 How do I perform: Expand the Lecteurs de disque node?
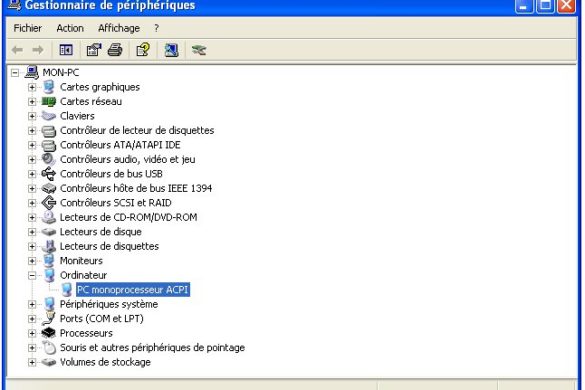coord(32,232)
